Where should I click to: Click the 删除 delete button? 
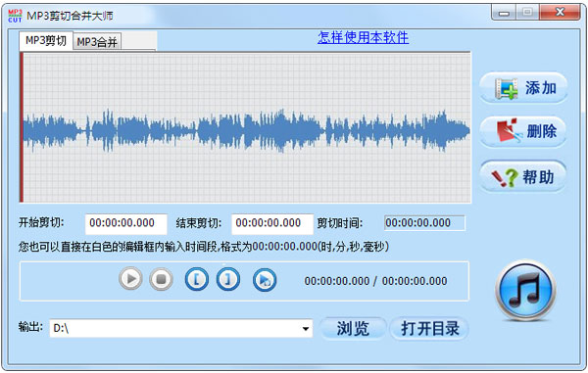[x=523, y=131]
